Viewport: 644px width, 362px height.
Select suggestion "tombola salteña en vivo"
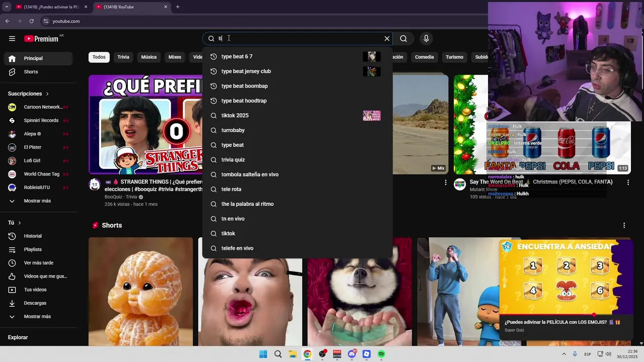(297, 174)
